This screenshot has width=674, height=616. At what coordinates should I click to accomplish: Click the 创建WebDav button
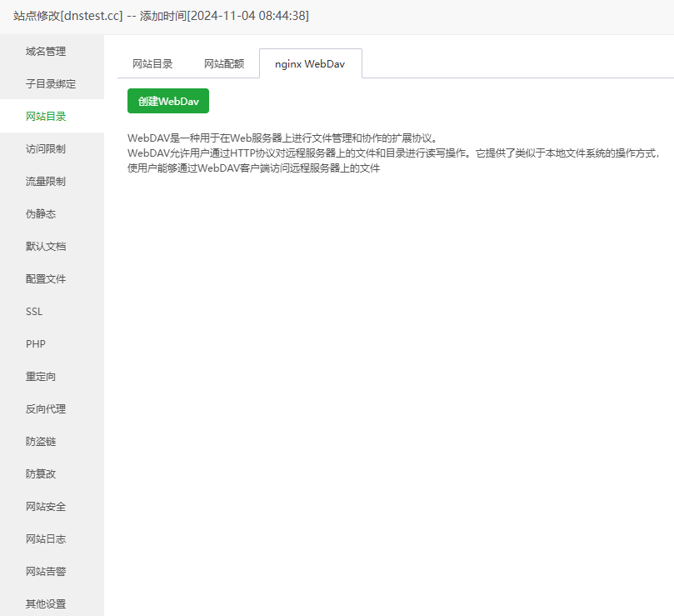click(167, 100)
